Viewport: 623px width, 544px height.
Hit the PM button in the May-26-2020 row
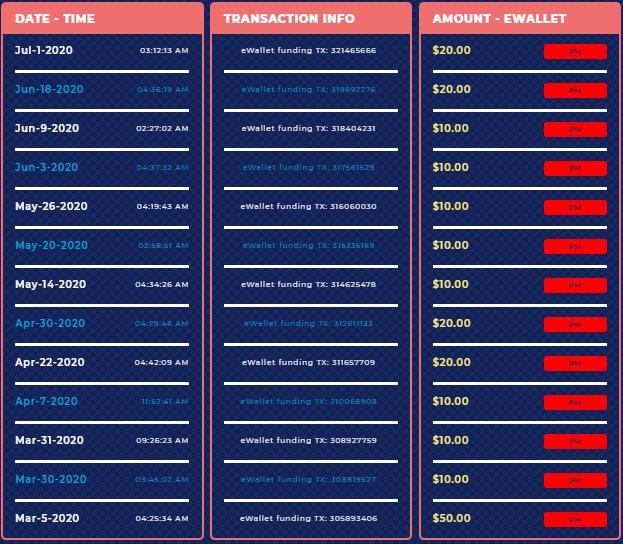575,207
